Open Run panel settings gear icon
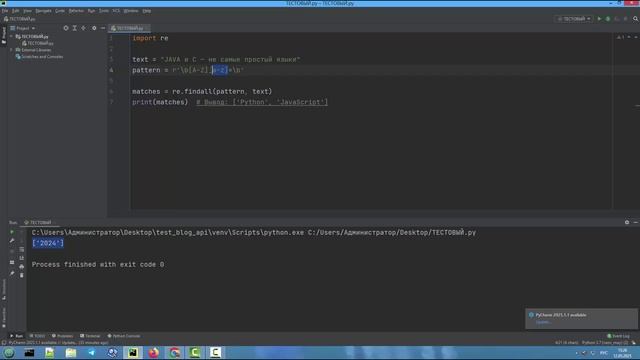640x360 pixels. pos(627,222)
